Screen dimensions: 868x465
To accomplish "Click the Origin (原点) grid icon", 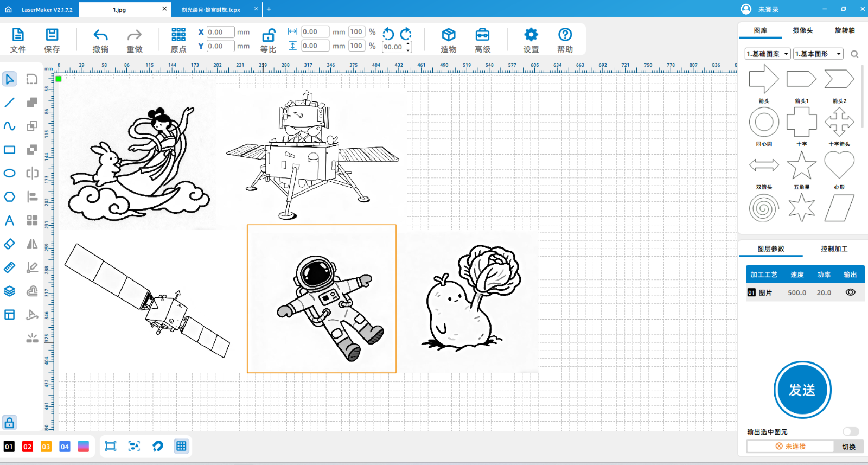I will pos(178,35).
